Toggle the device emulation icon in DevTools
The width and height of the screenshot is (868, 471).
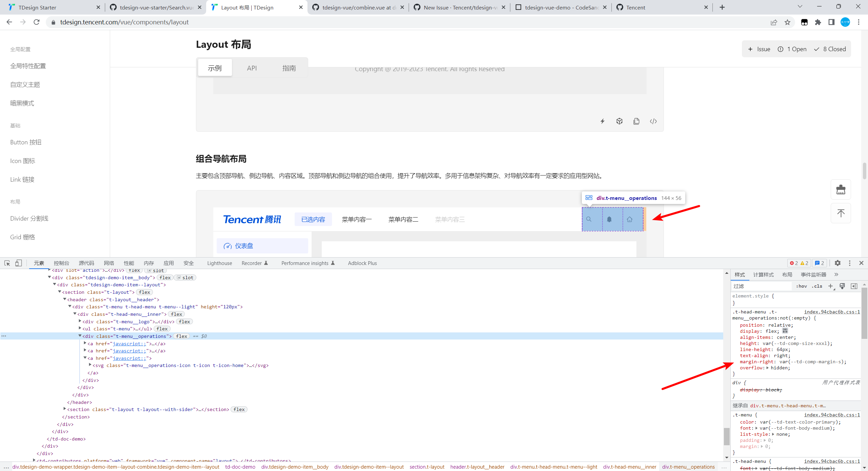coord(19,263)
